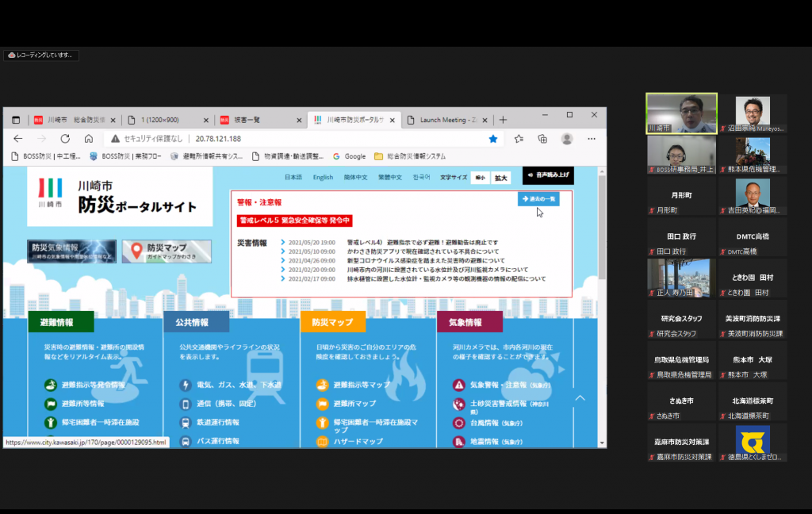Click the 鉄道運行情報 train icon
This screenshot has height=514, width=812.
click(x=186, y=422)
